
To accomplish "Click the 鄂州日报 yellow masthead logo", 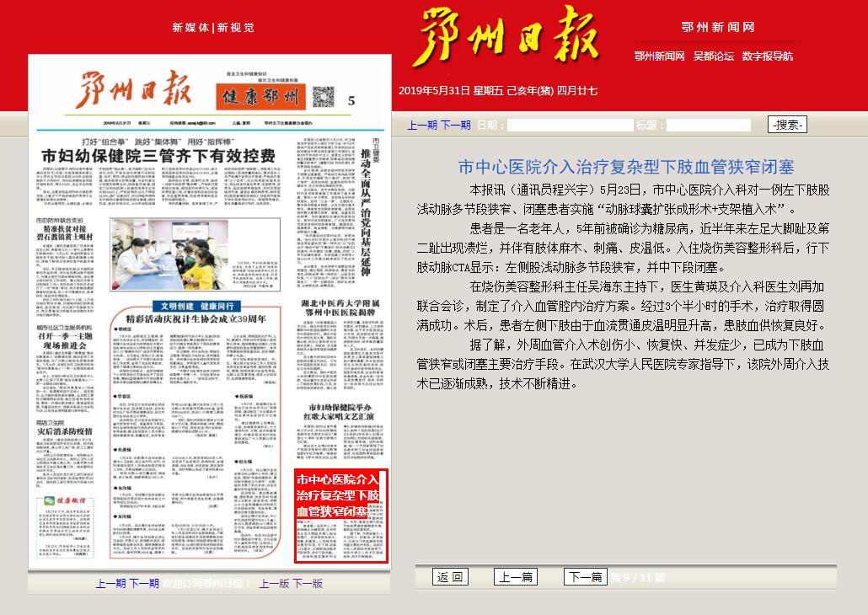I will click(x=506, y=36).
